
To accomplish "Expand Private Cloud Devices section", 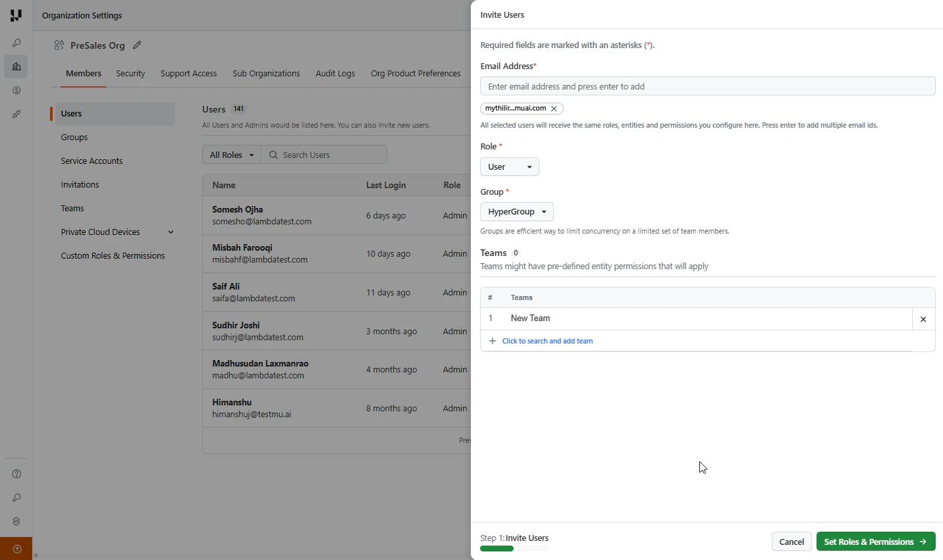I will [x=171, y=232].
